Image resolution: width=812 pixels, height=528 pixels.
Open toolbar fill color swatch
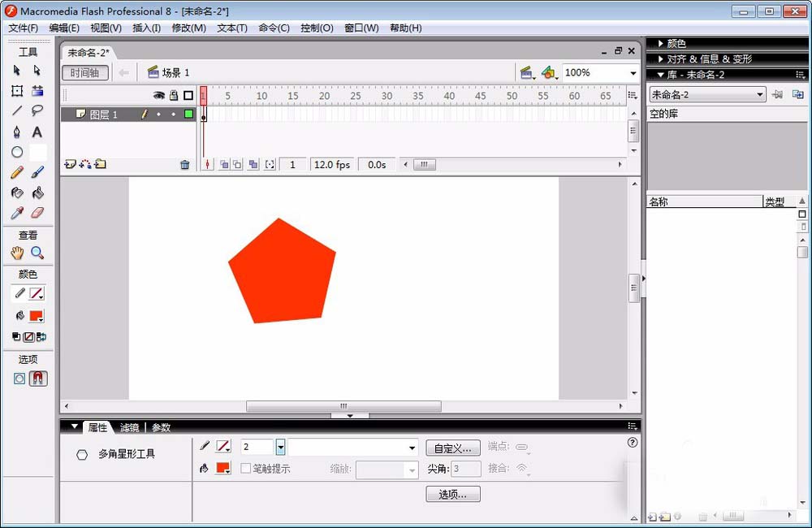[37, 316]
